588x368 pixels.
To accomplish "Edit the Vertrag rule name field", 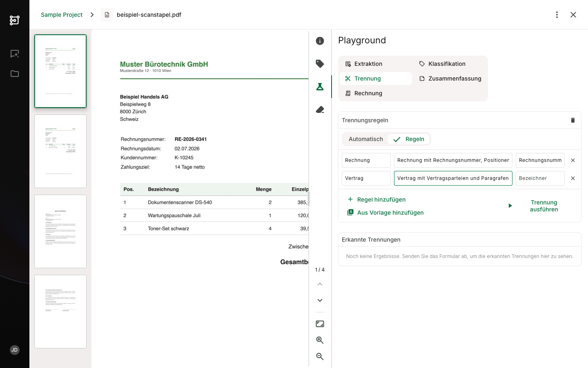I will tap(366, 178).
